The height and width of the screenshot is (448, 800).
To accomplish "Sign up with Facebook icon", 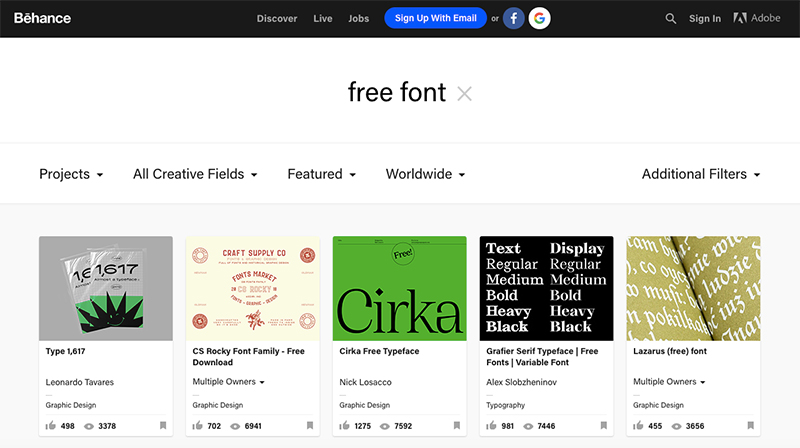I will [x=514, y=18].
